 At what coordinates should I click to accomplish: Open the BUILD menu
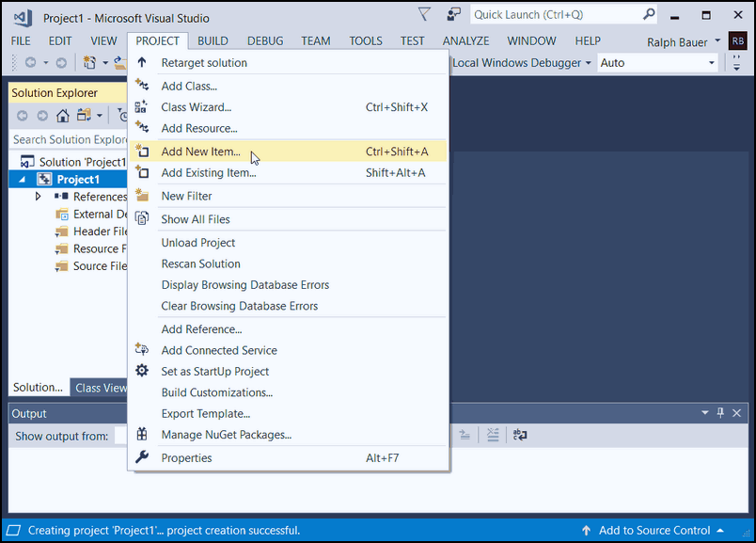coord(213,41)
